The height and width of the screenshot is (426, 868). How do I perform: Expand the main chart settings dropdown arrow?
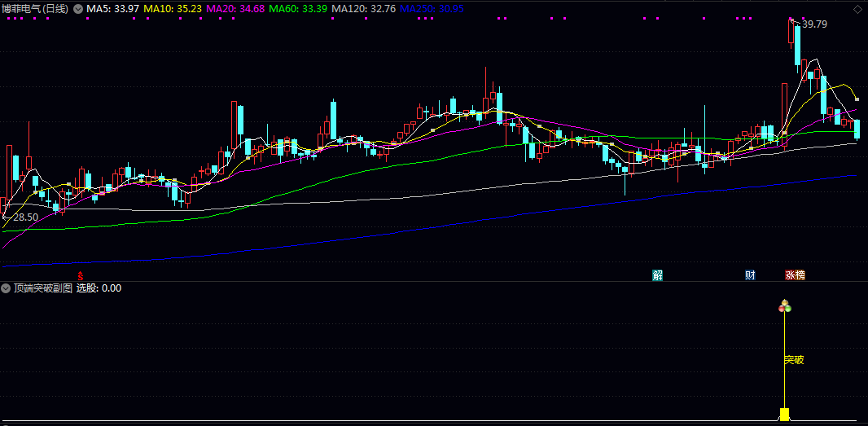coord(77,9)
